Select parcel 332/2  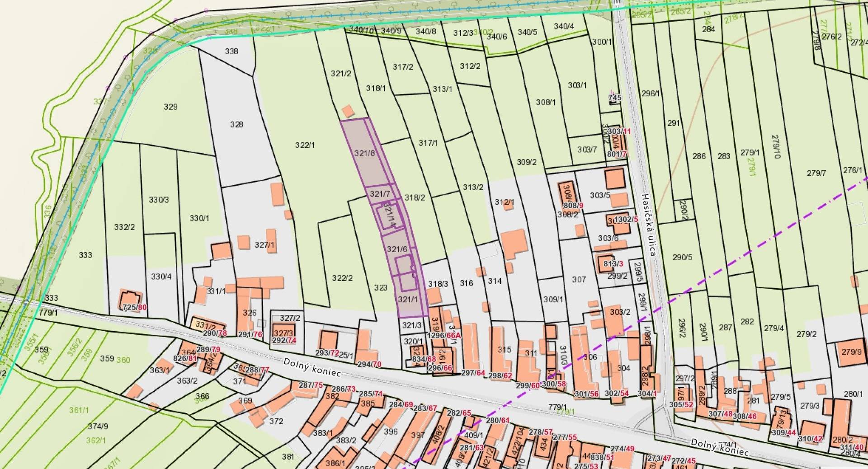click(x=124, y=227)
